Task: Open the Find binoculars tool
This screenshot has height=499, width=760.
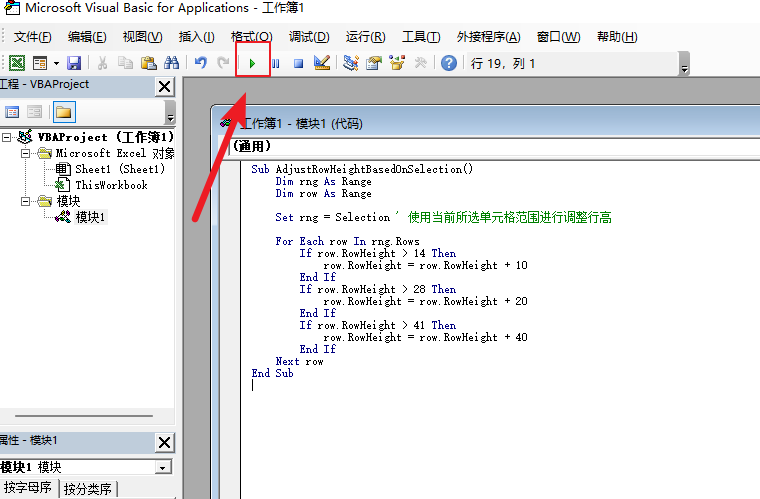Action: coord(171,63)
